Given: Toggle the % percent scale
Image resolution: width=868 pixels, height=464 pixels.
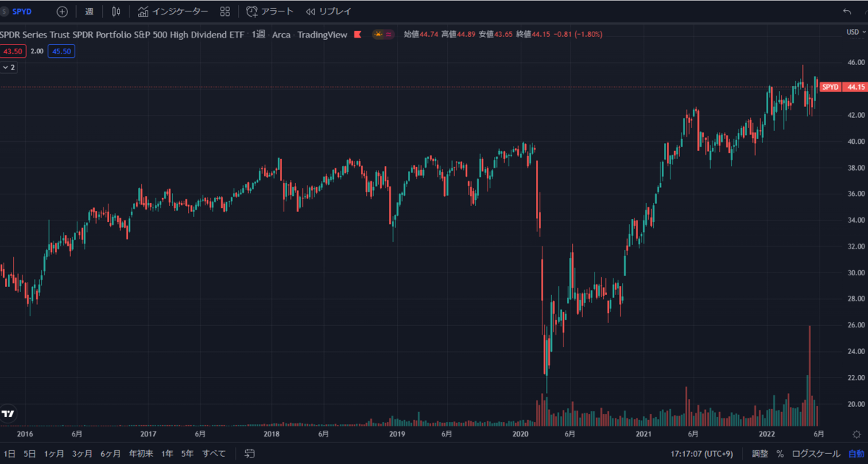Looking at the screenshot, I should (x=780, y=454).
